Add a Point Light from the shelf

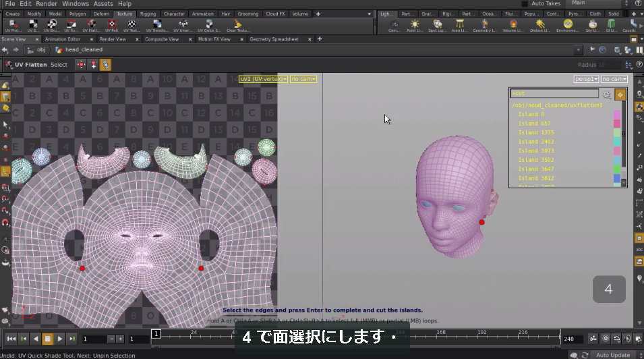pos(415,26)
